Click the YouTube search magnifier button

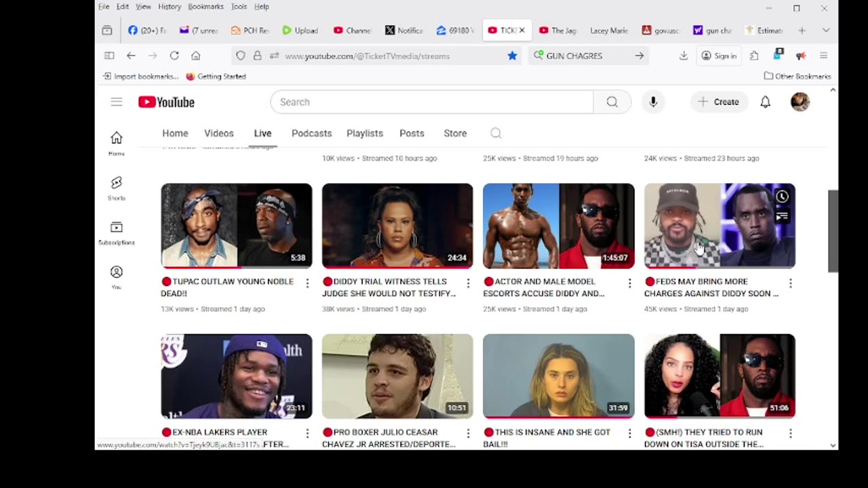pyautogui.click(x=612, y=102)
